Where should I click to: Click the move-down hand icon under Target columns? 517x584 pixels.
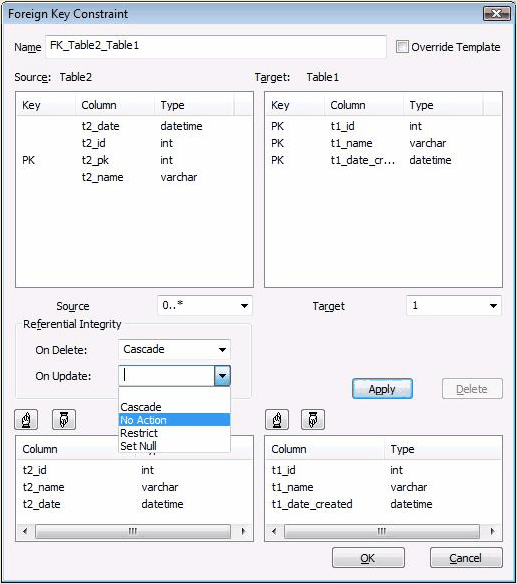tap(313, 420)
